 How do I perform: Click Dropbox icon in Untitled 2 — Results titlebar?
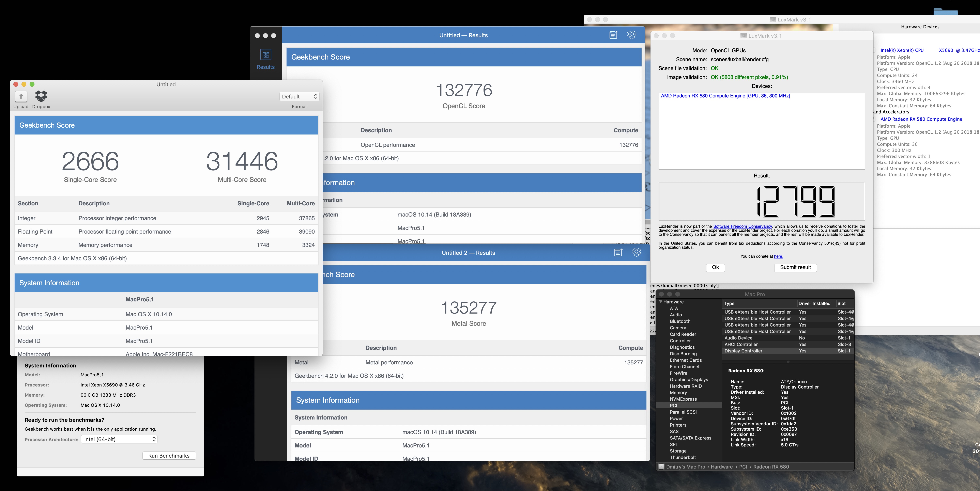(x=637, y=253)
